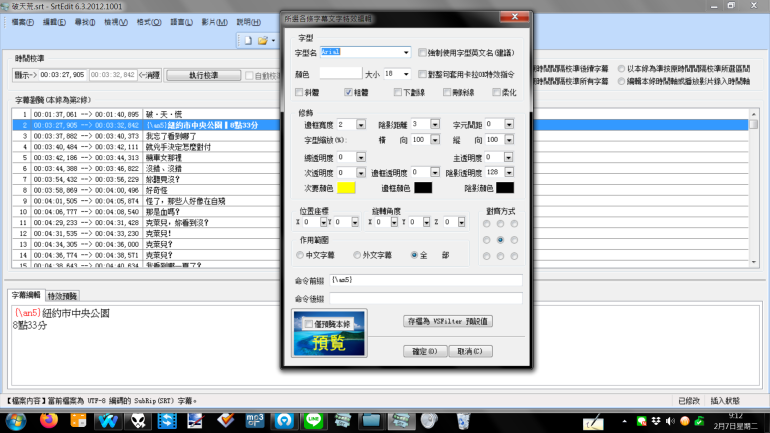This screenshot has width=770, height=433.
Task: Click the 命令前綴 input field
Action: pos(425,280)
